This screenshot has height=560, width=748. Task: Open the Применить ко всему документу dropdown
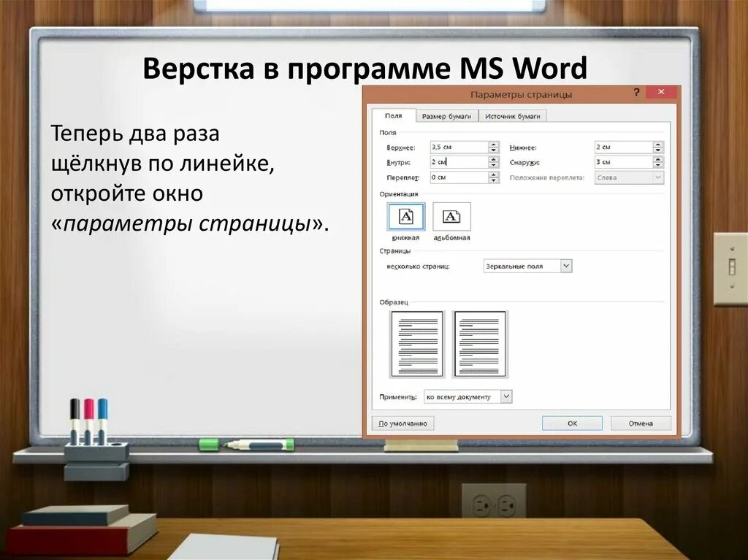click(x=468, y=396)
